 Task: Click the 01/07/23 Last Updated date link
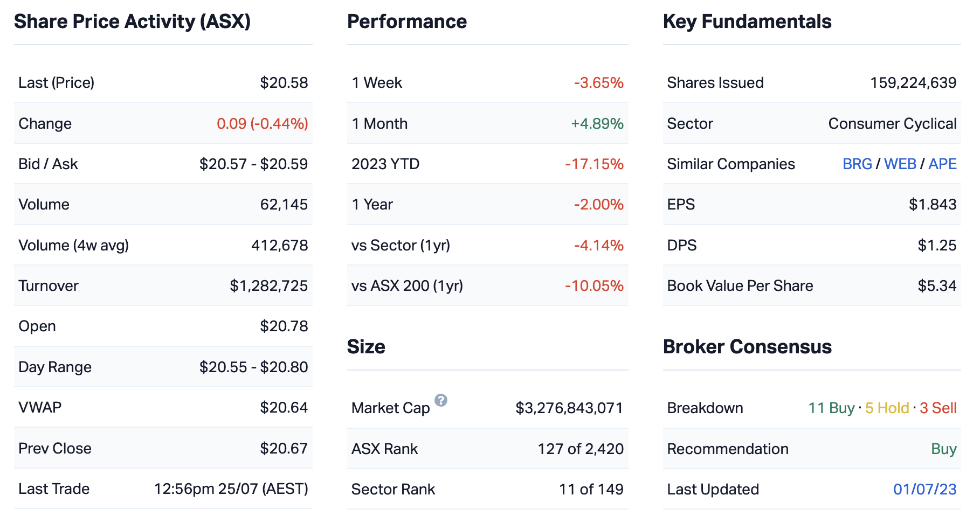pos(924,489)
